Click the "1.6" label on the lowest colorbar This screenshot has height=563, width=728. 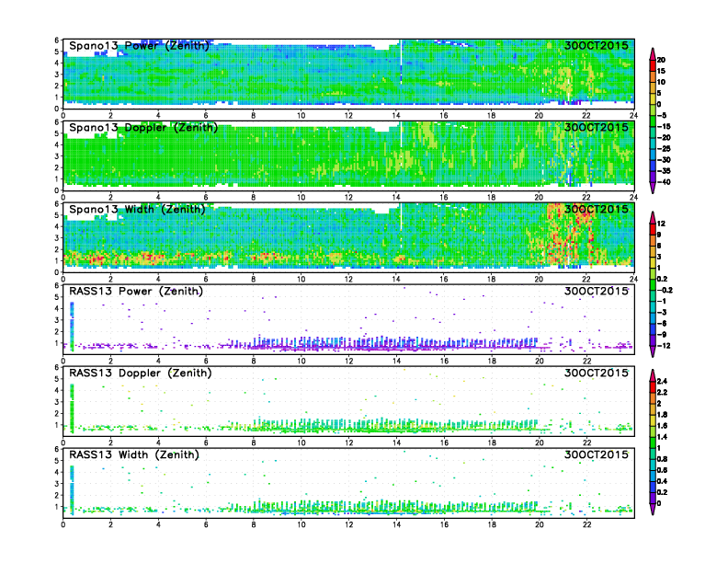coord(662,426)
